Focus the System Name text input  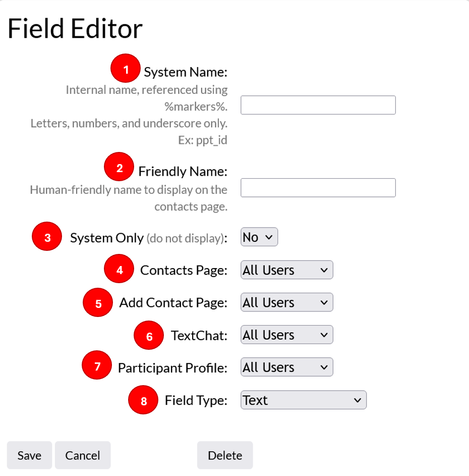coord(318,105)
